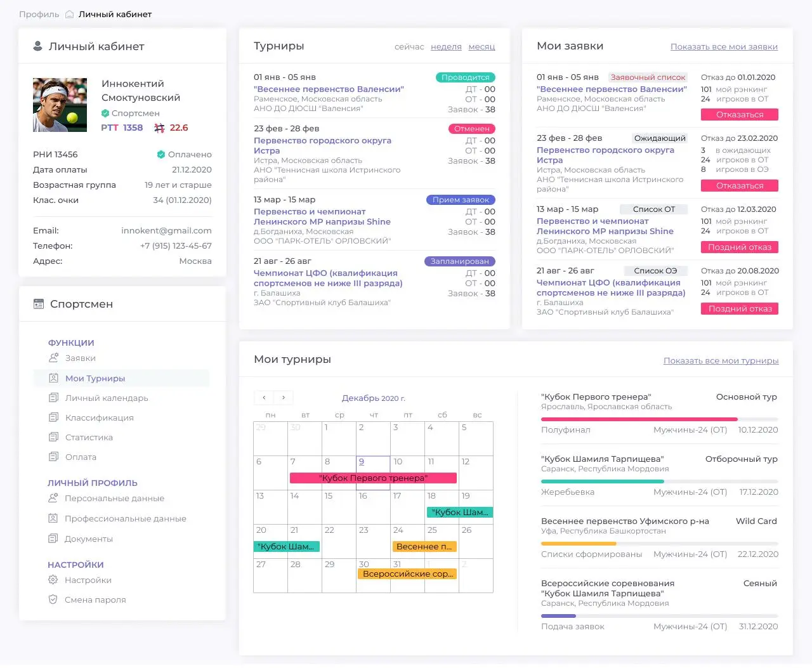Click the Настройки gear icon
The height and width of the screenshot is (668, 812).
[x=53, y=580]
